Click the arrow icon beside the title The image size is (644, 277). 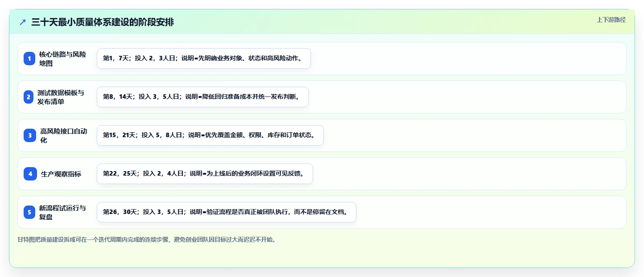pos(23,22)
